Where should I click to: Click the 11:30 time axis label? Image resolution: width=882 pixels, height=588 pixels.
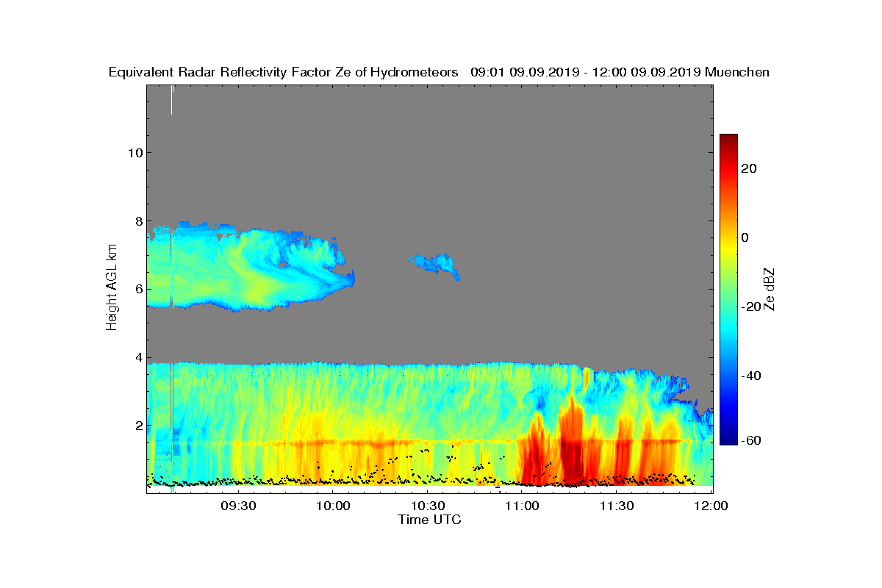tap(617, 506)
